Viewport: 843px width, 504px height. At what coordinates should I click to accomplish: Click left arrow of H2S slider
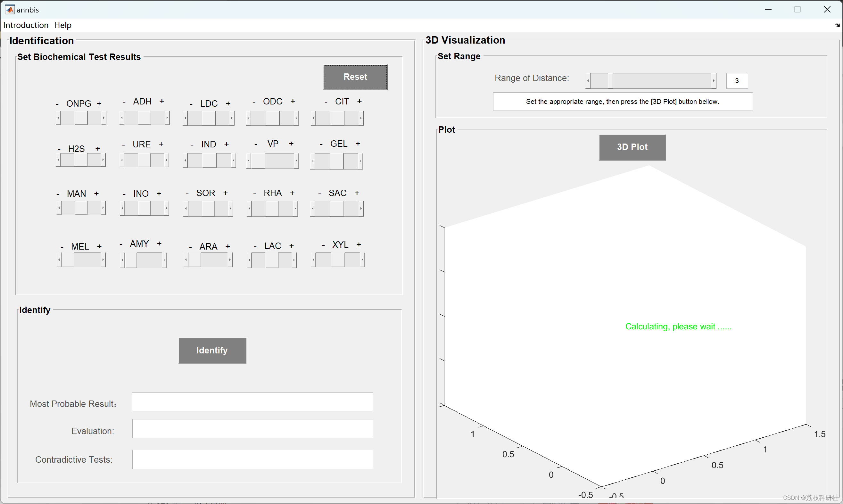coord(58,160)
